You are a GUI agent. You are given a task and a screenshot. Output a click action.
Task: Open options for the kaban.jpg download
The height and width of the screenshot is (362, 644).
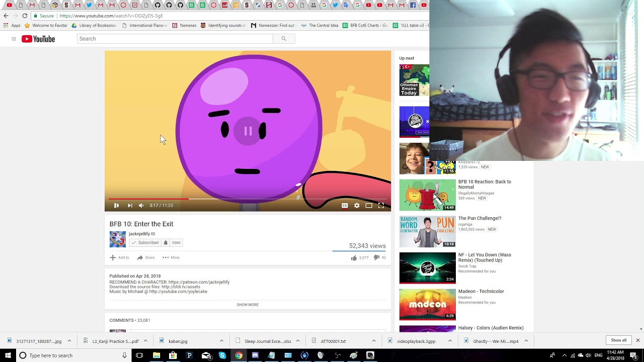click(x=221, y=341)
